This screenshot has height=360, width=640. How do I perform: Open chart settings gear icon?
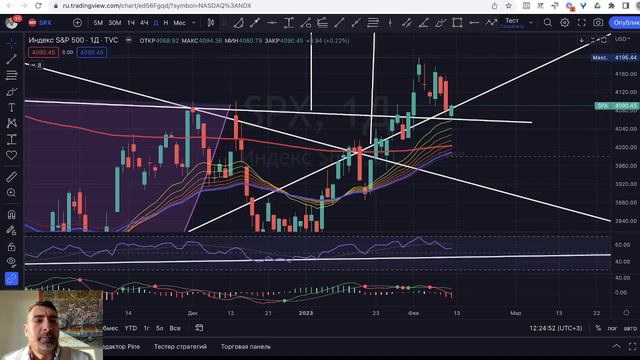[x=564, y=23]
